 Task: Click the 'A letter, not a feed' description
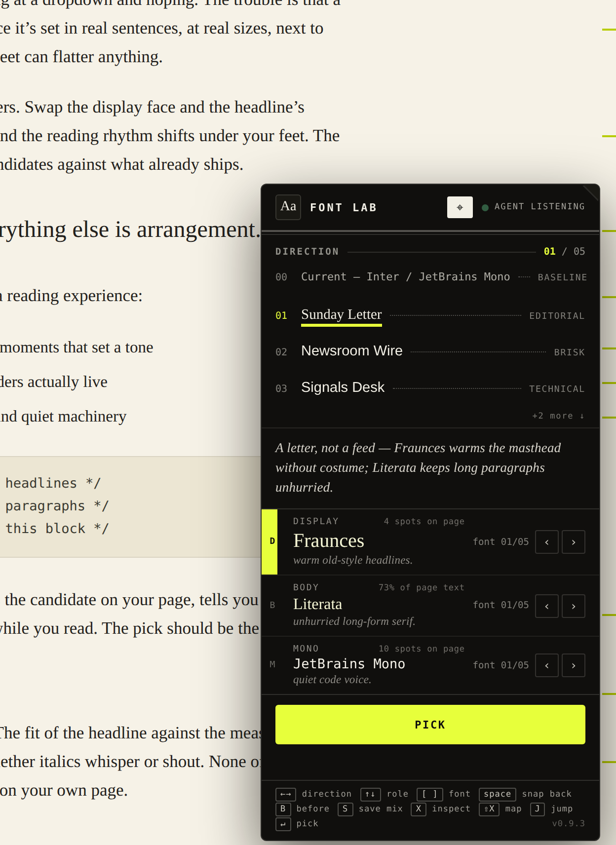pyautogui.click(x=419, y=467)
